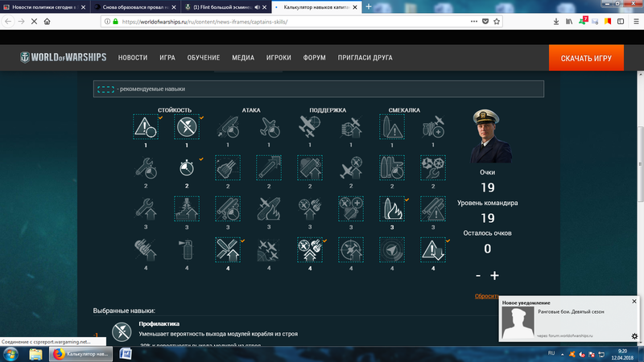Open File Explorer from the taskbar
Screen dimensions: 644x362
pos(35,354)
